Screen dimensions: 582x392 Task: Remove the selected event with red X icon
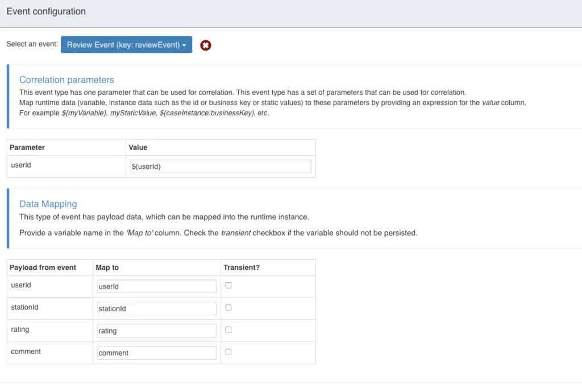[205, 45]
